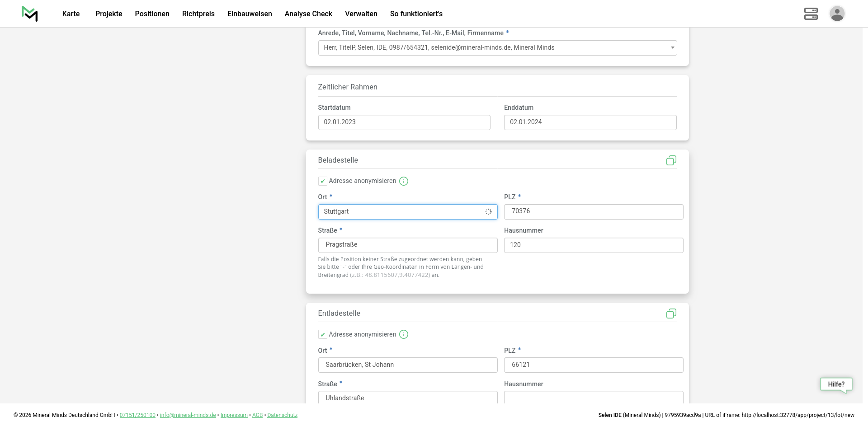
Task: Focus the Beladestelle Hausnummer field with 120
Action: [x=593, y=245]
